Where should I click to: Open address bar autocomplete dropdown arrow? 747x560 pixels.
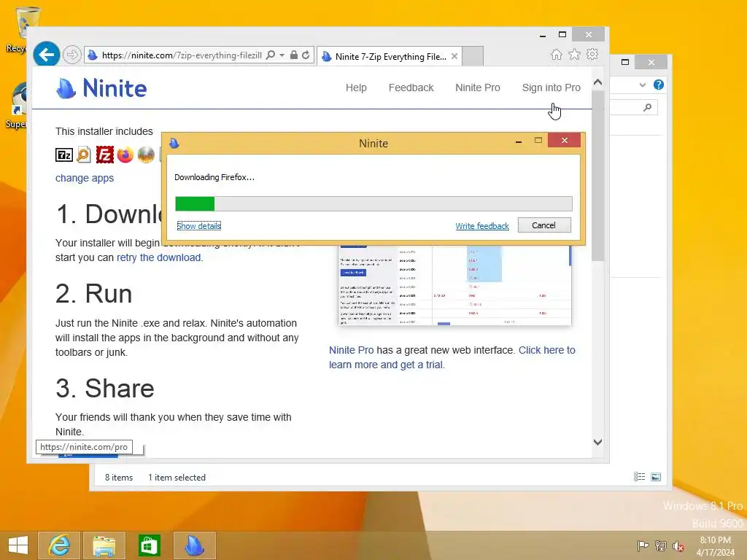point(282,55)
